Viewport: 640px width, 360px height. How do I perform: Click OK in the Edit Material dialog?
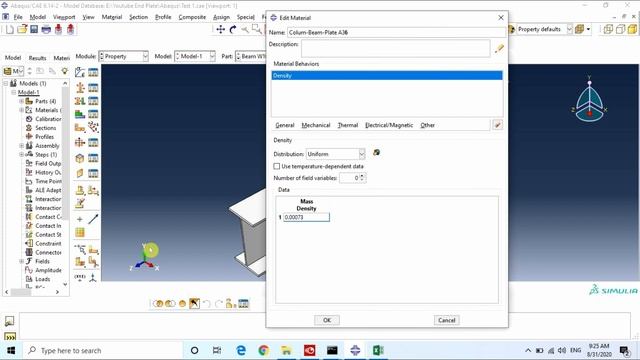[327, 320]
